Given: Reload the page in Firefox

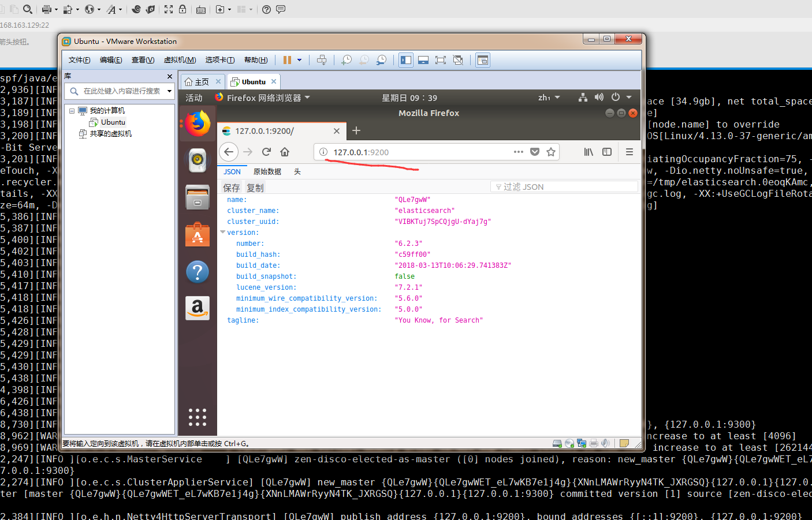Looking at the screenshot, I should point(266,152).
